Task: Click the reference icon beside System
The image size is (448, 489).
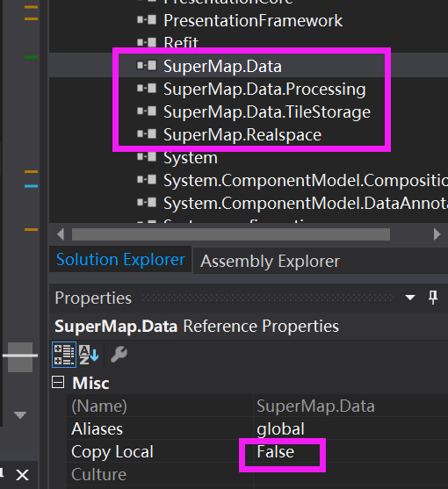Action: [x=147, y=157]
